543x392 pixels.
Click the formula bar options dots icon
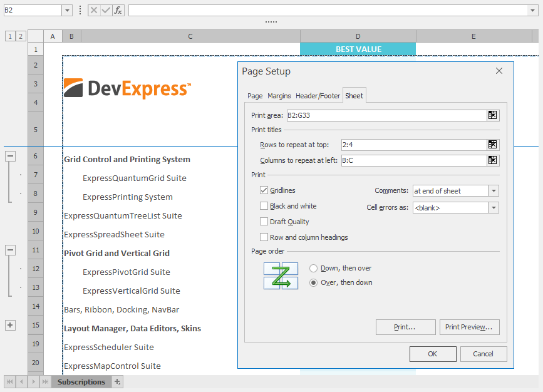[x=80, y=11]
